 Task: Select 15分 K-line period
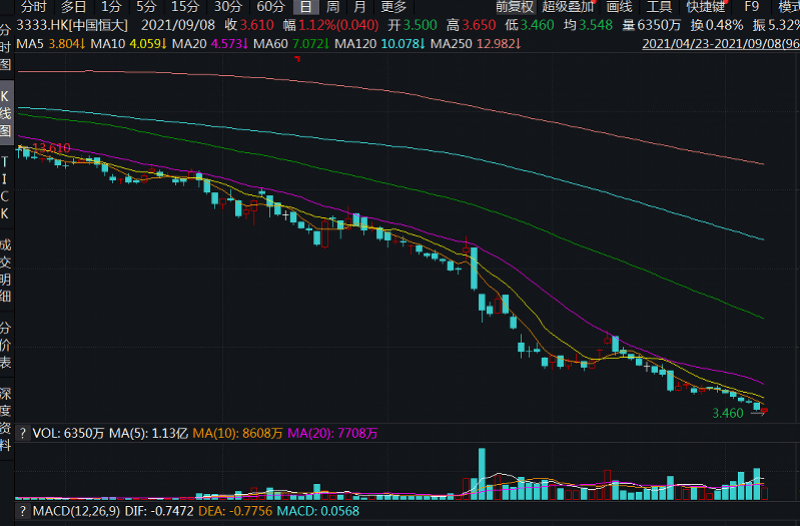[185, 6]
